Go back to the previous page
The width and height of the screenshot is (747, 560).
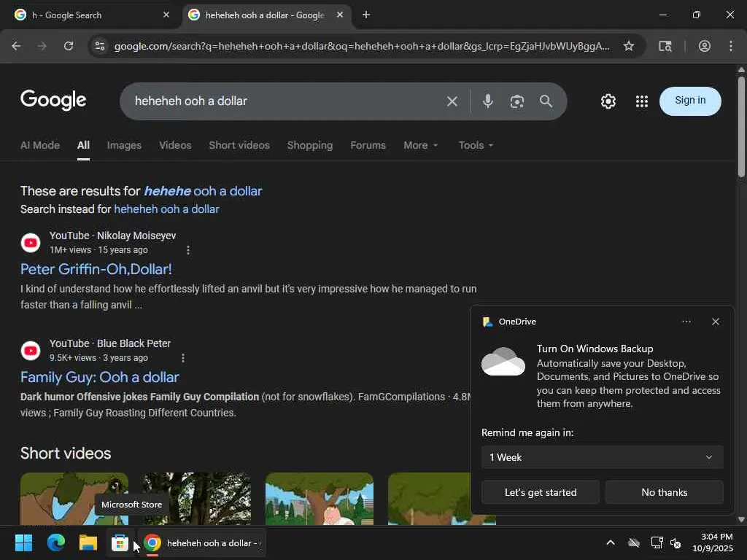[x=16, y=46]
